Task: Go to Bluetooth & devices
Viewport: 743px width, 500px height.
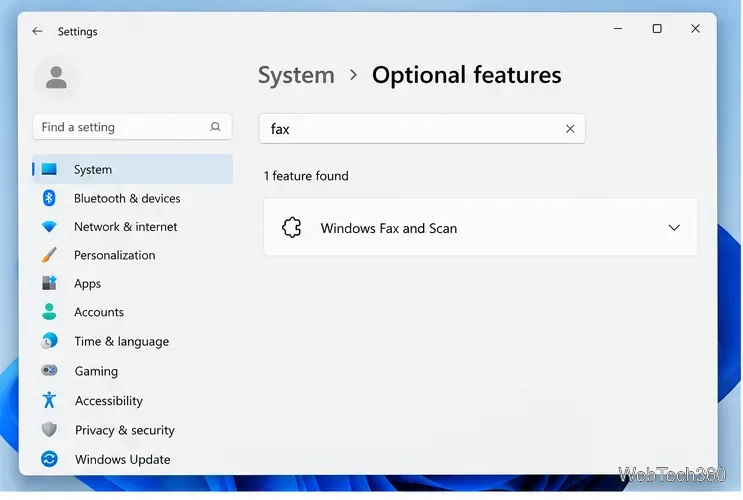Action: (x=127, y=198)
